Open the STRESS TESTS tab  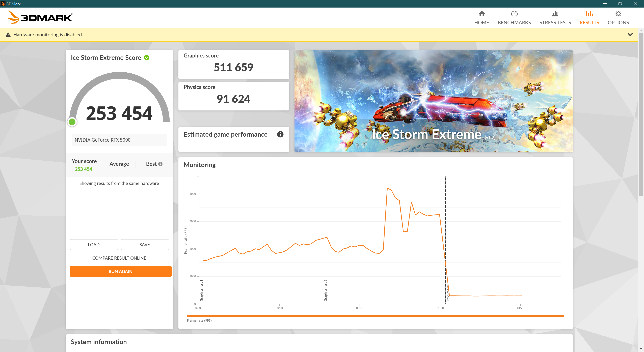tap(555, 18)
